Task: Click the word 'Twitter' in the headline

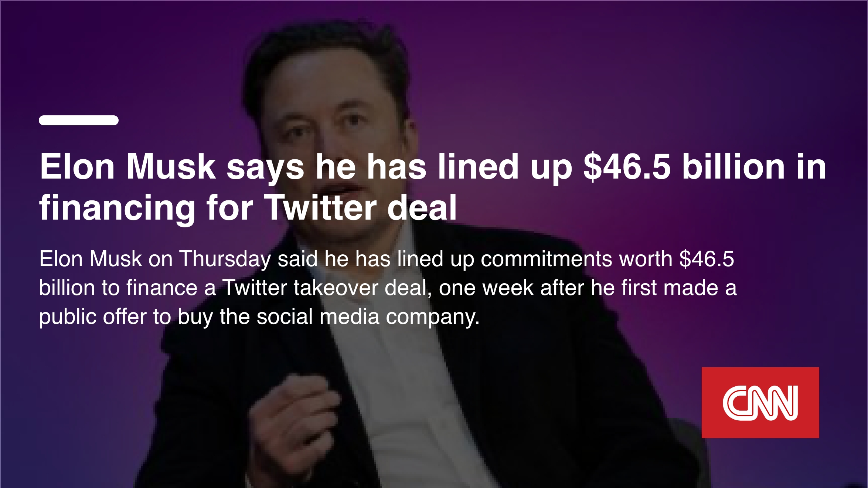Action: 320,207
